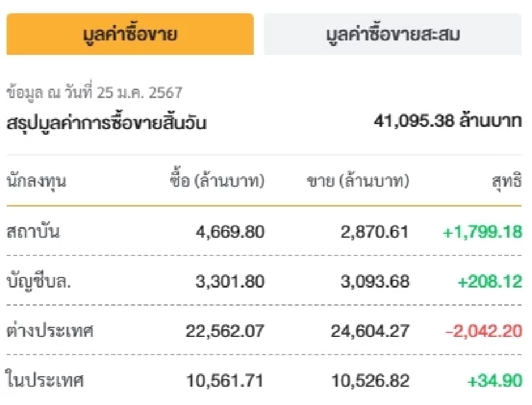This screenshot has width=532, height=405.
Task: Select the มูลค่าซื้อขาย tab
Action: click(x=131, y=33)
